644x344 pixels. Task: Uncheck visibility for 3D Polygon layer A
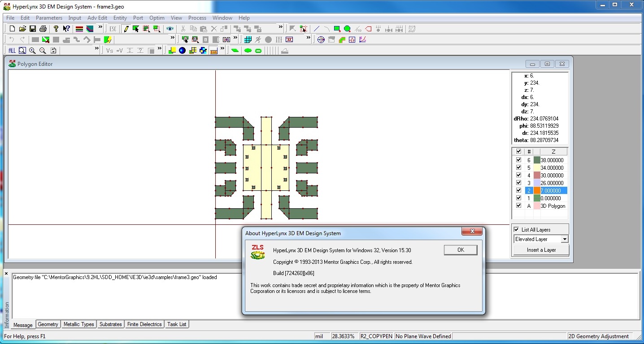pyautogui.click(x=518, y=206)
